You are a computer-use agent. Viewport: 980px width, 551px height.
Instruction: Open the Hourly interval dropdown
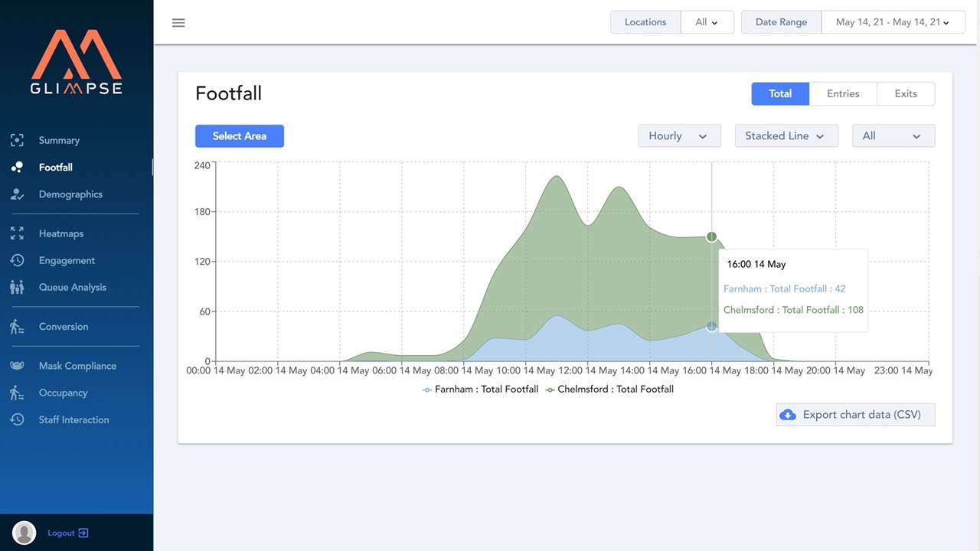pyautogui.click(x=678, y=135)
